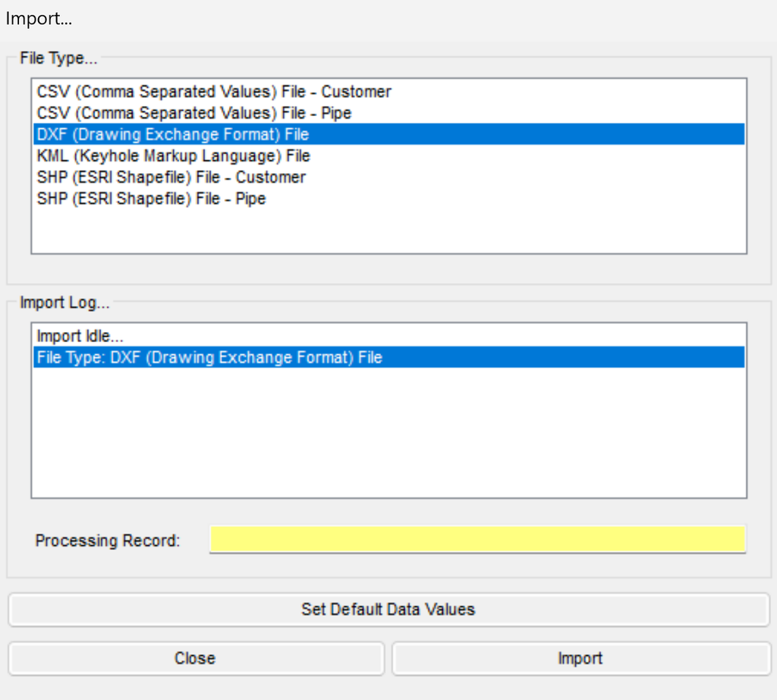Click gray area below the File Type list
This screenshot has width=777, height=700.
(389, 269)
